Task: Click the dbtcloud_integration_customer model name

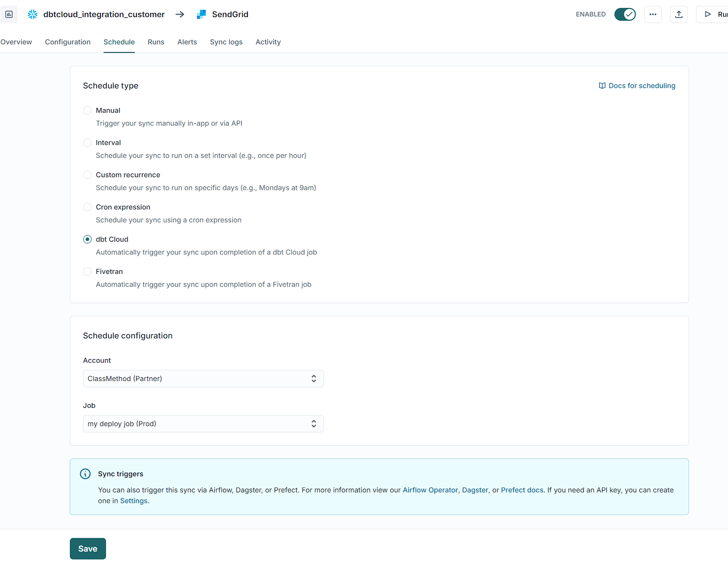Action: point(104,14)
